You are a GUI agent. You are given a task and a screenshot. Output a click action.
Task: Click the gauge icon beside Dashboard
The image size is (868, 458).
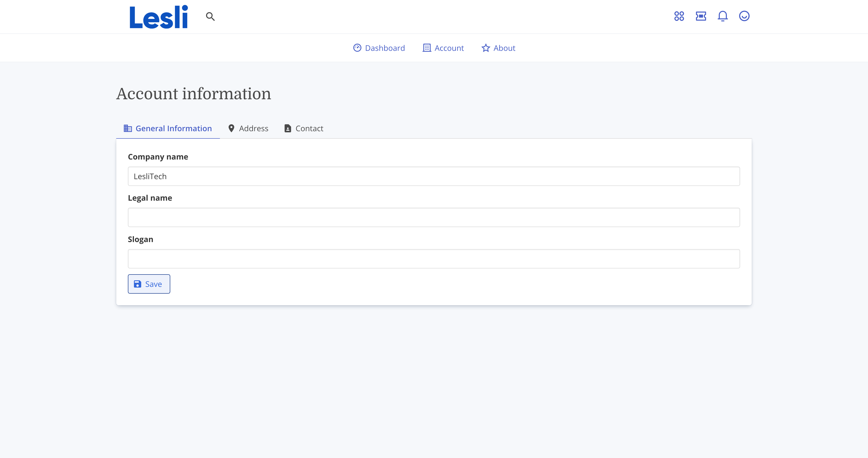(x=357, y=48)
